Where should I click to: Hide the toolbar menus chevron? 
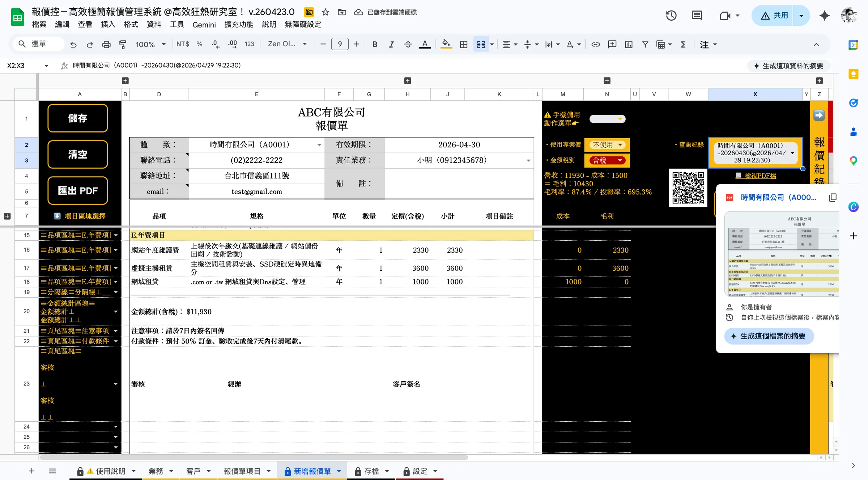[816, 45]
